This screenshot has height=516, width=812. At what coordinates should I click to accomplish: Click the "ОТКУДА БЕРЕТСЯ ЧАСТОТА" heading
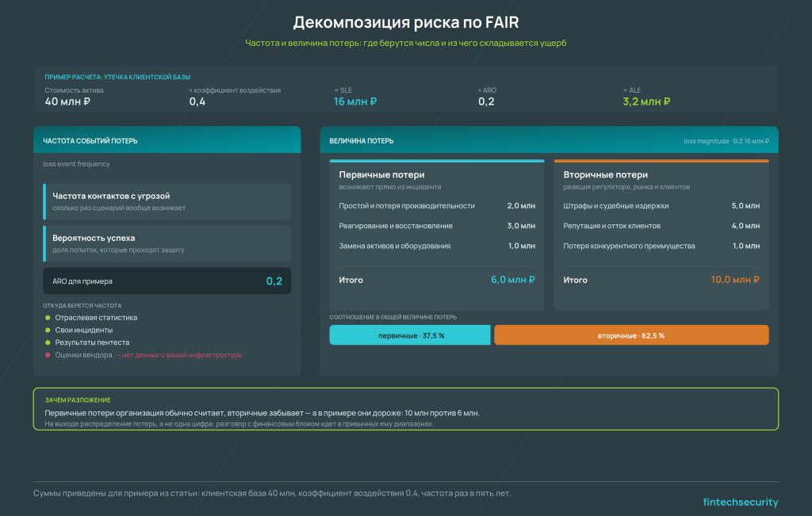(82, 306)
